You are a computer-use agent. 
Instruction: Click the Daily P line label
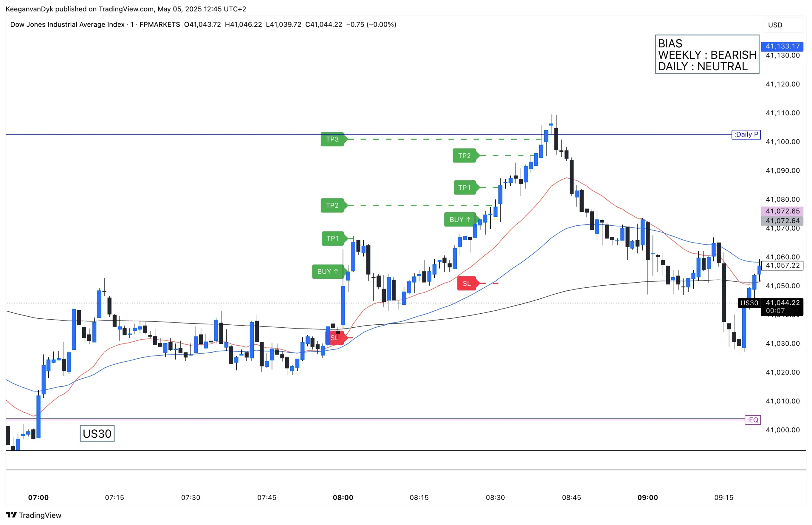coord(746,134)
